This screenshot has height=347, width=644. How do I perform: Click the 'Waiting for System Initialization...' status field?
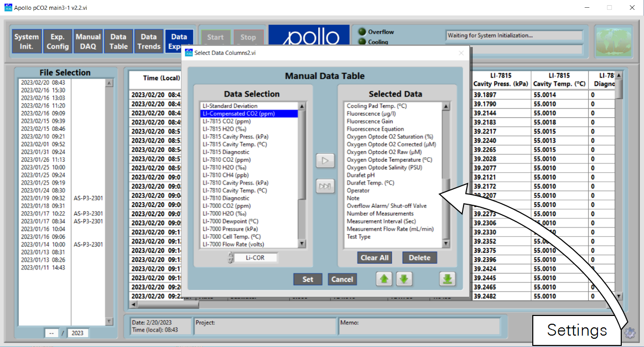(x=514, y=36)
